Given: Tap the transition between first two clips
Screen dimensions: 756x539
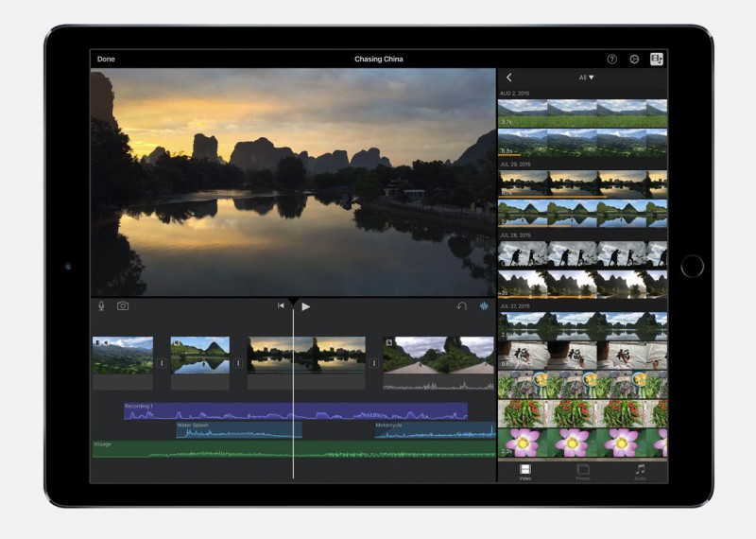Looking at the screenshot, I should [x=162, y=362].
